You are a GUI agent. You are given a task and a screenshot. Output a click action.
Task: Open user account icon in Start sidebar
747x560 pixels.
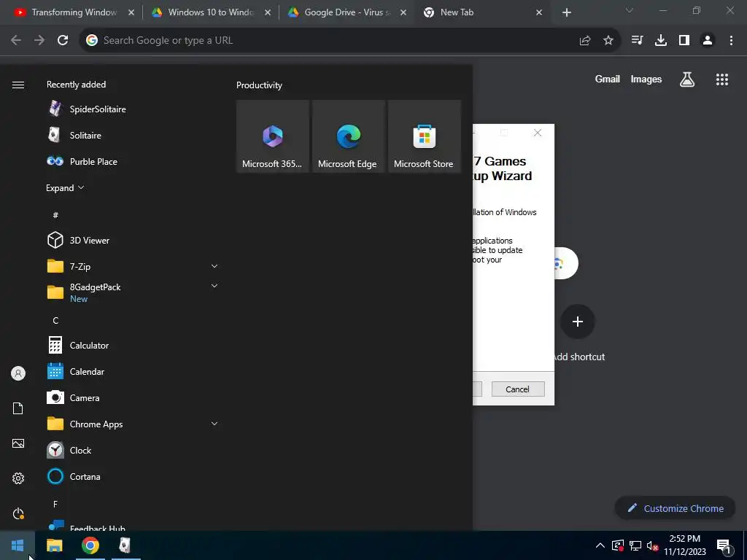18,373
